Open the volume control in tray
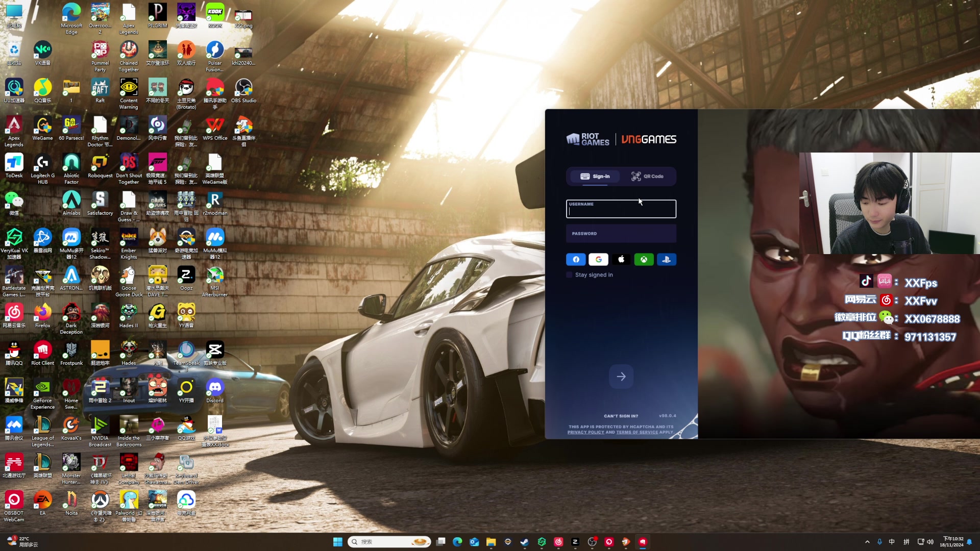 [930, 542]
